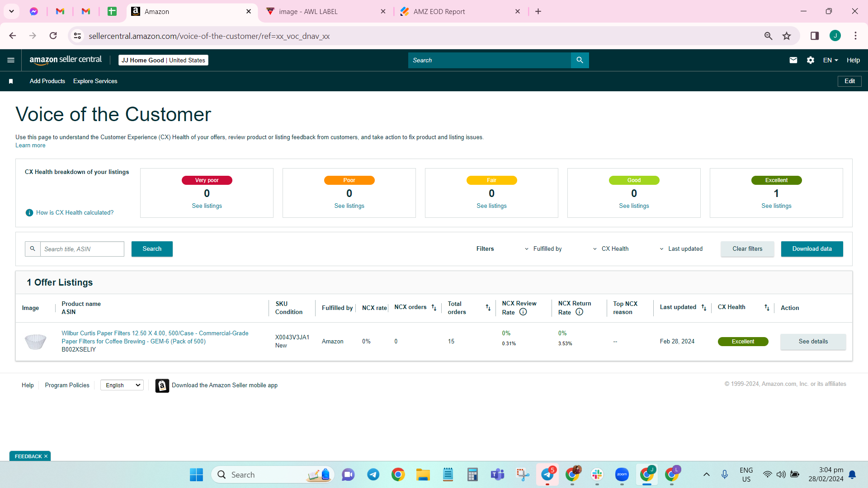
Task: Sort by NCX orders column arrows
Action: pos(434,307)
